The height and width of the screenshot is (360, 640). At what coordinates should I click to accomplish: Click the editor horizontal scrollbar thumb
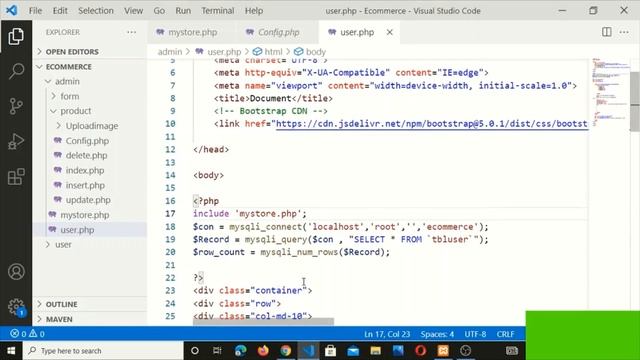(263, 322)
